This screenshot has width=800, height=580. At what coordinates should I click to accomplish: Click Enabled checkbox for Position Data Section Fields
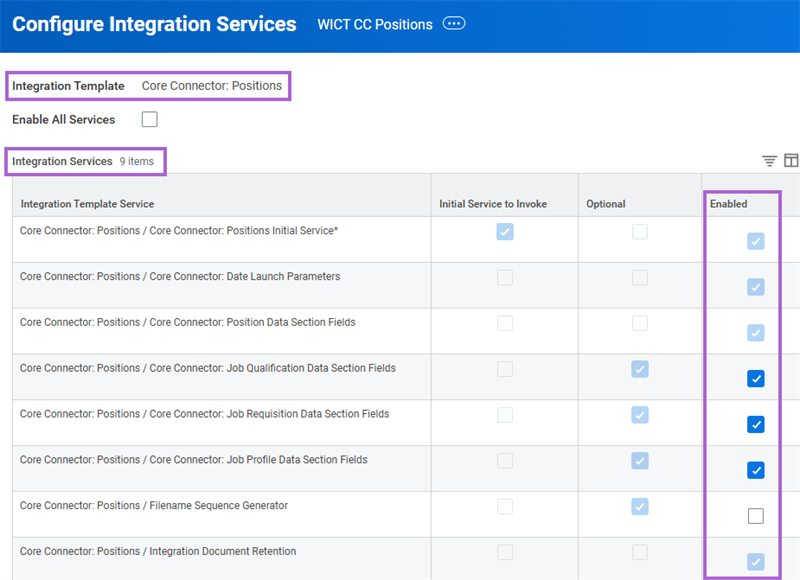[x=756, y=333]
